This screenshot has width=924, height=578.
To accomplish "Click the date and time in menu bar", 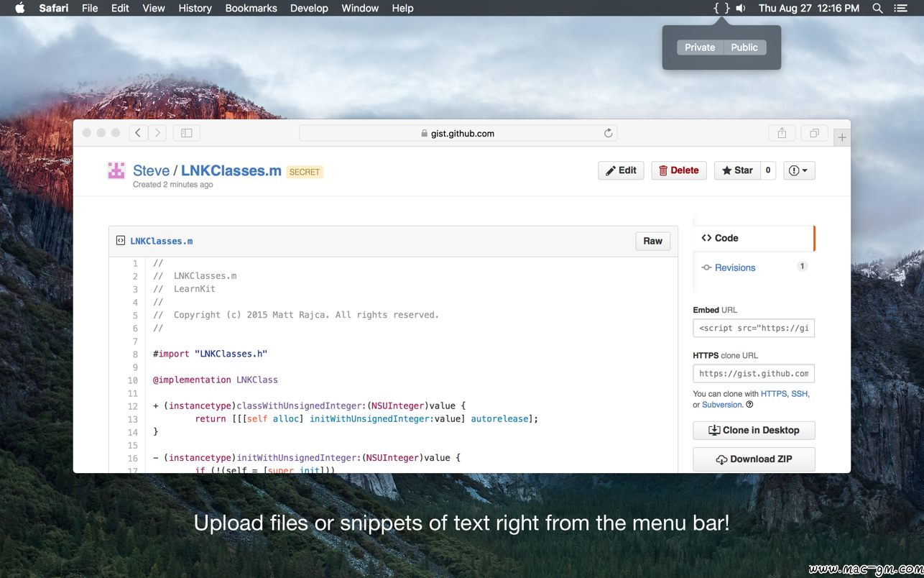I will pyautogui.click(x=809, y=8).
